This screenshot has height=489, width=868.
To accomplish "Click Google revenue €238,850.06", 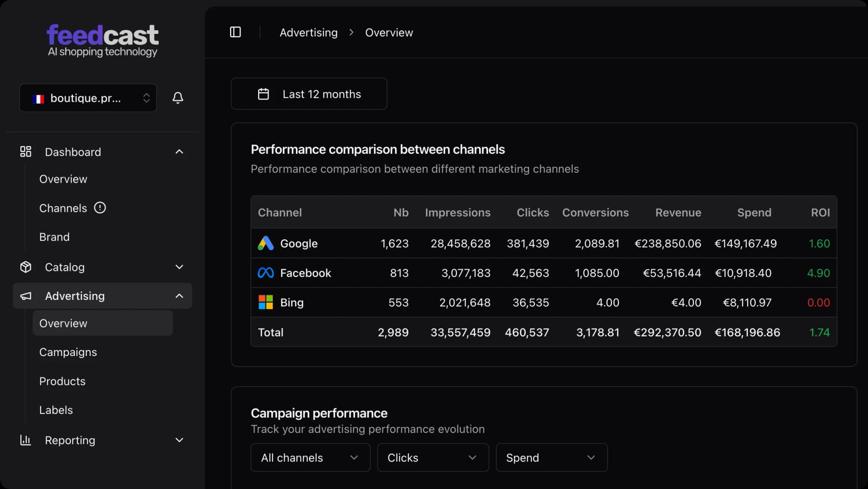I will [x=668, y=243].
